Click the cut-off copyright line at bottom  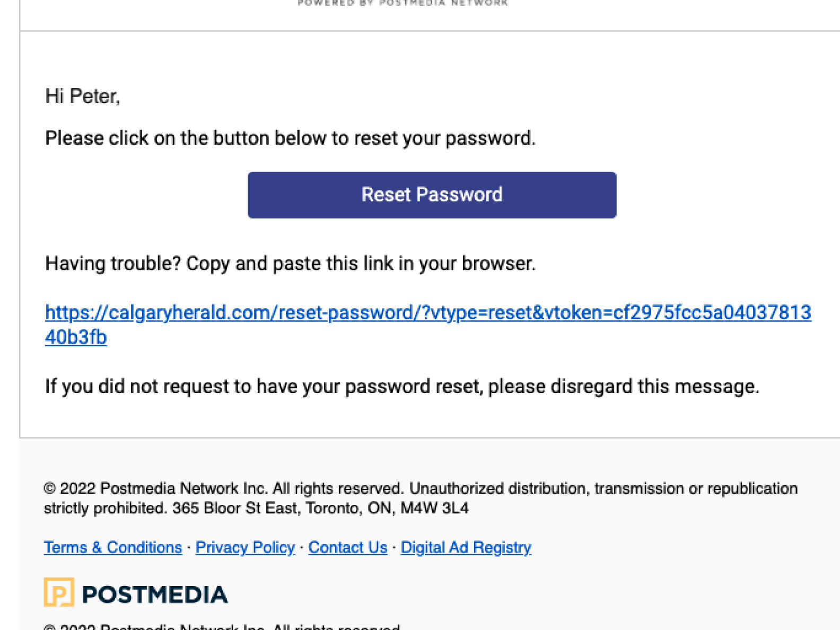pos(222,627)
